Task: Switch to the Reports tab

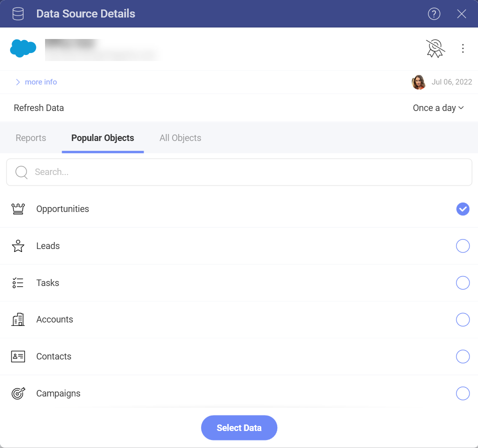Action: (x=31, y=138)
